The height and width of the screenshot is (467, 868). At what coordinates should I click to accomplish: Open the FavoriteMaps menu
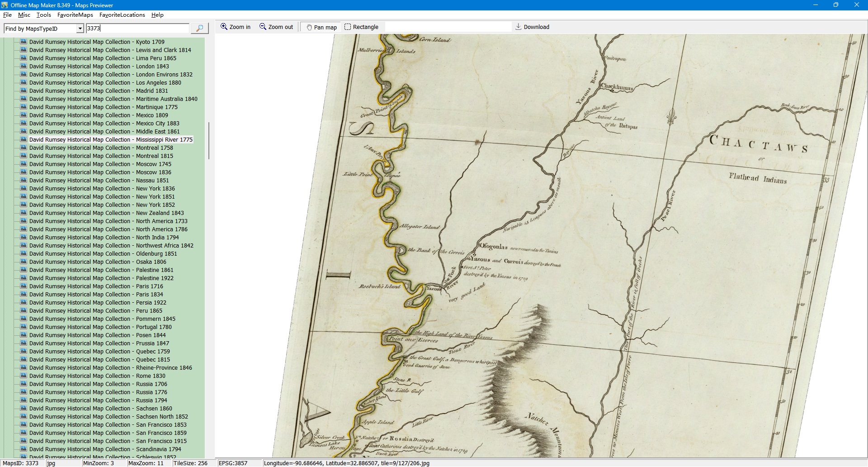75,15
